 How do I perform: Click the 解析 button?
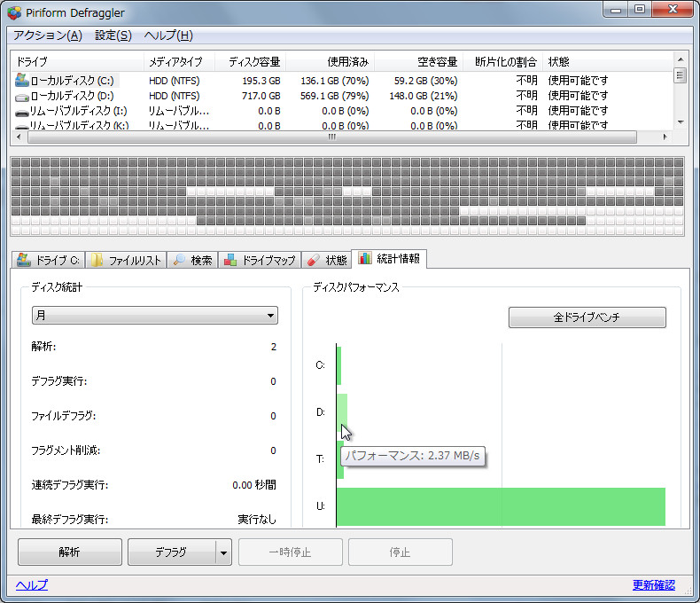pos(70,552)
